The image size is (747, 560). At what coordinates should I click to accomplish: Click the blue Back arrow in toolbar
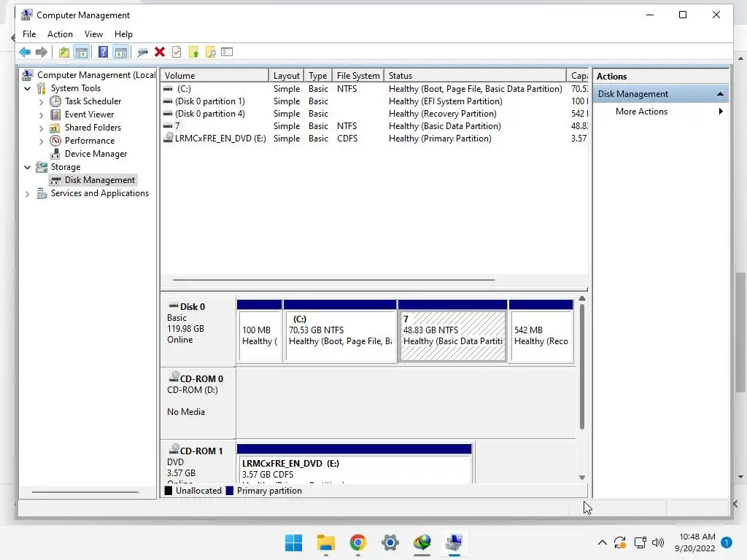click(x=25, y=52)
